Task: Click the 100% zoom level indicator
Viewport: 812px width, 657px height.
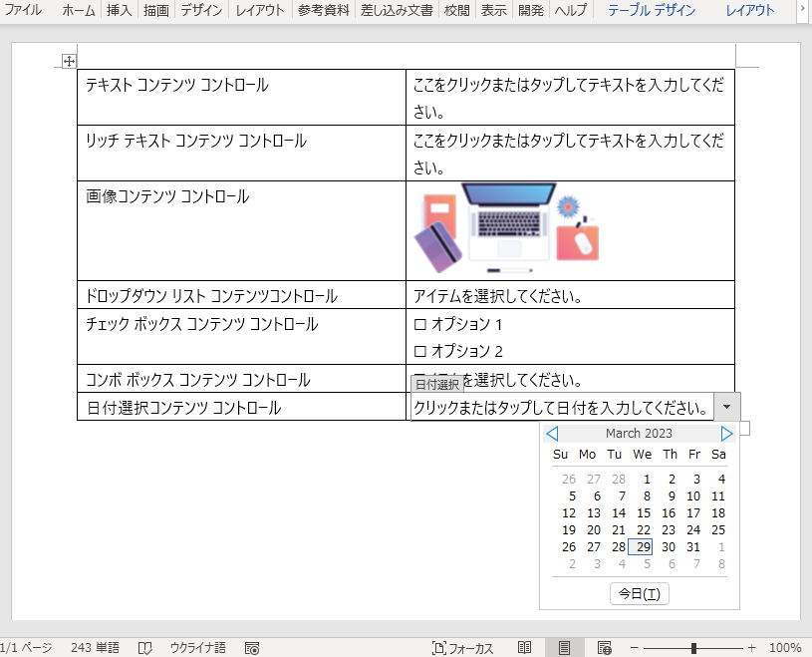Action: point(785,647)
